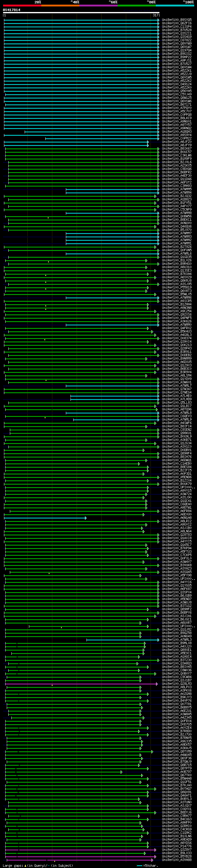
Task: Select hit UniRef100_C1IGP4
Action: 177,26
